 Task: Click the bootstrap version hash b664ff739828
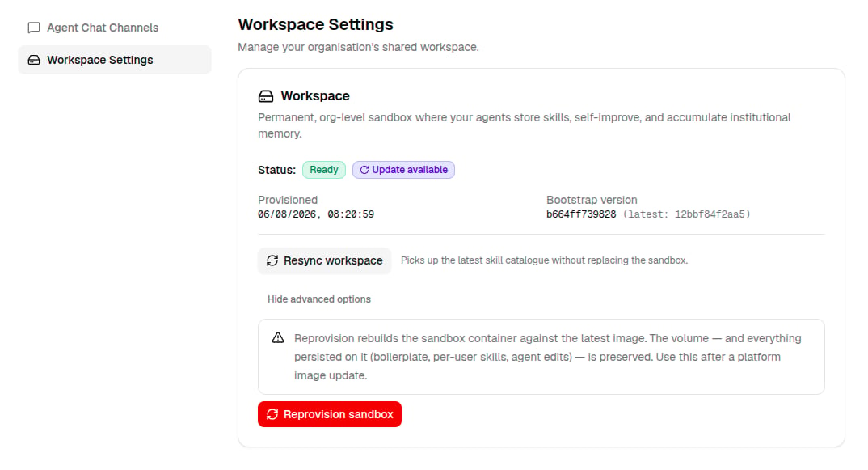pyautogui.click(x=581, y=214)
